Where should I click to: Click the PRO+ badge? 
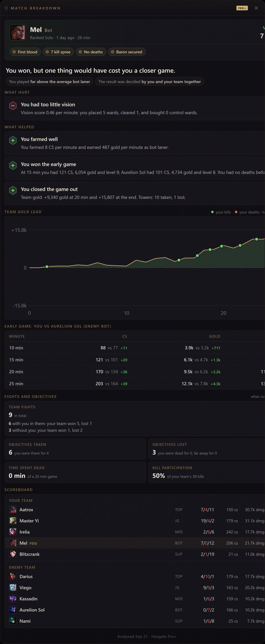coord(242,8)
